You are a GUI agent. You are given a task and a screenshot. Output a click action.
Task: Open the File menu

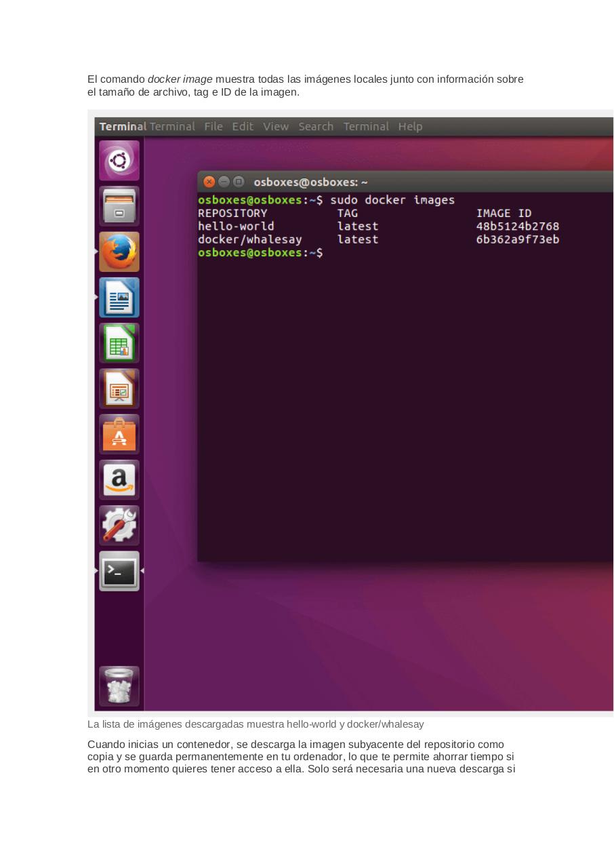point(213,126)
